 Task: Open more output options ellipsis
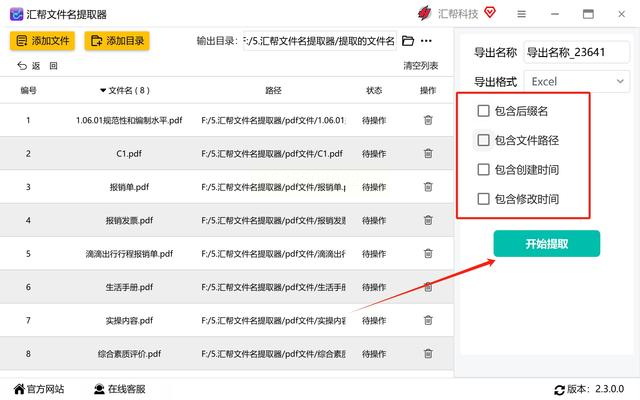[x=426, y=41]
